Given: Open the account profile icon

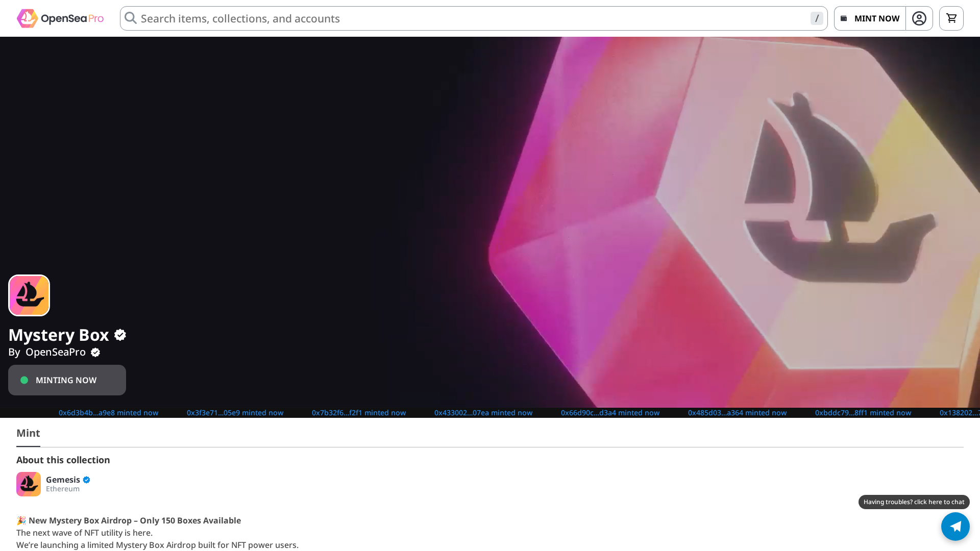Looking at the screenshot, I should pos(919,18).
